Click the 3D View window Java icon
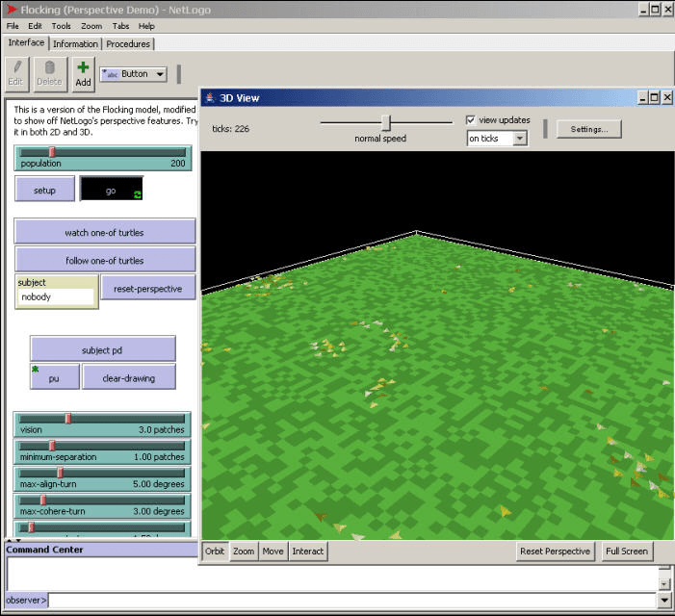 click(210, 97)
